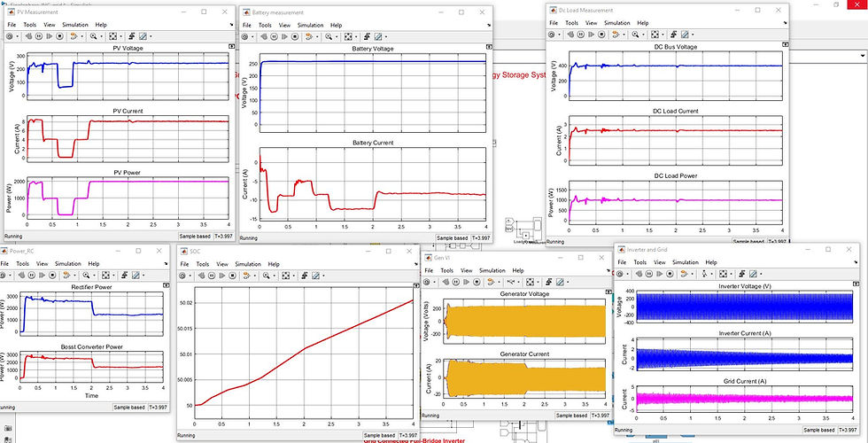Screen dimensions: 868x443
Task: Click zoom X-axis icon in Gen VI scope
Action: tap(510, 282)
